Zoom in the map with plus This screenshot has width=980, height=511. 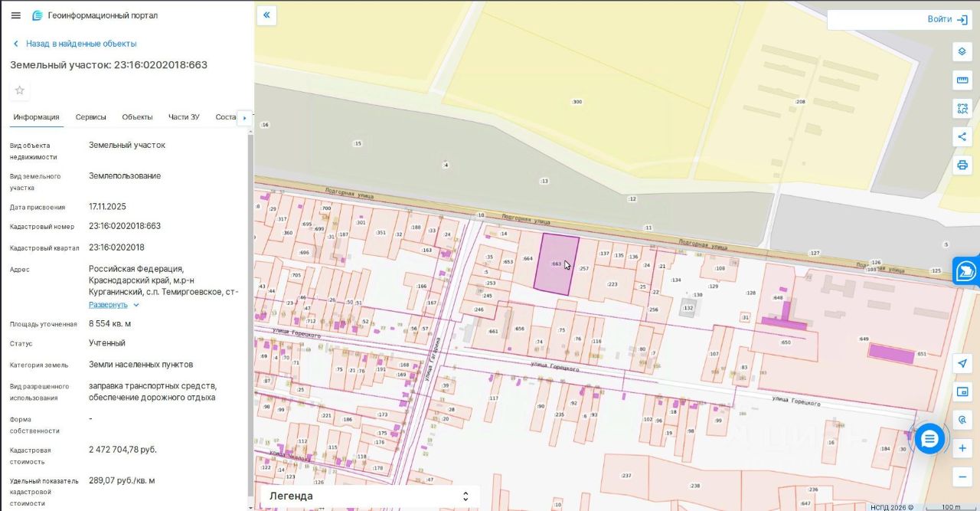[962, 448]
